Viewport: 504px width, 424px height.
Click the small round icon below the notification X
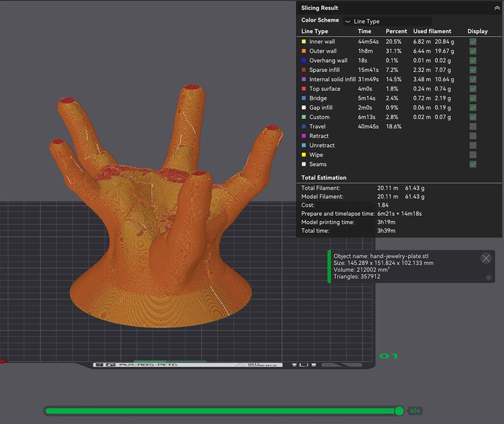[488, 277]
